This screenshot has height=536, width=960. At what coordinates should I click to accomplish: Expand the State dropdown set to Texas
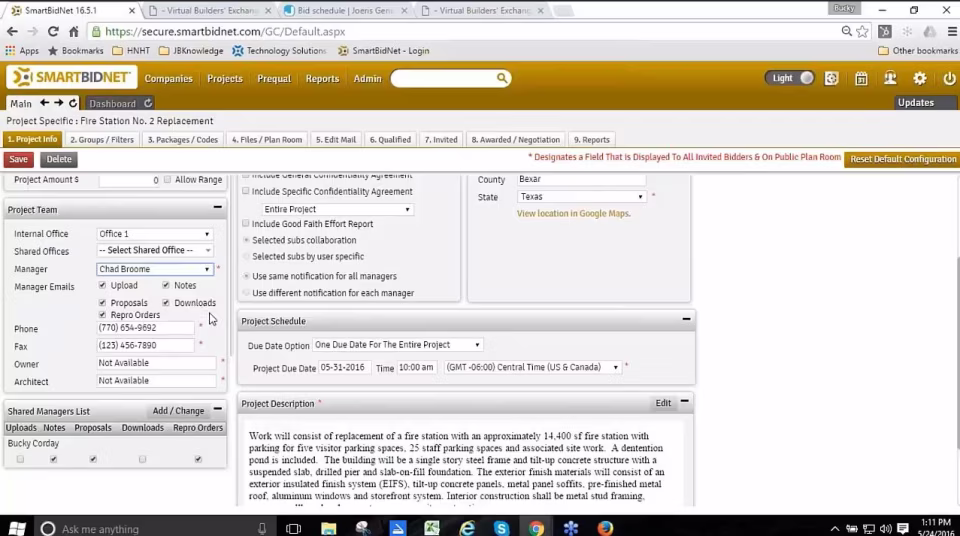(x=581, y=197)
